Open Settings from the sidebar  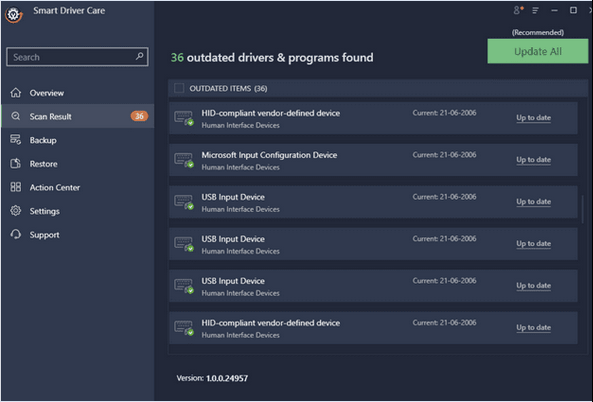[x=78, y=211]
